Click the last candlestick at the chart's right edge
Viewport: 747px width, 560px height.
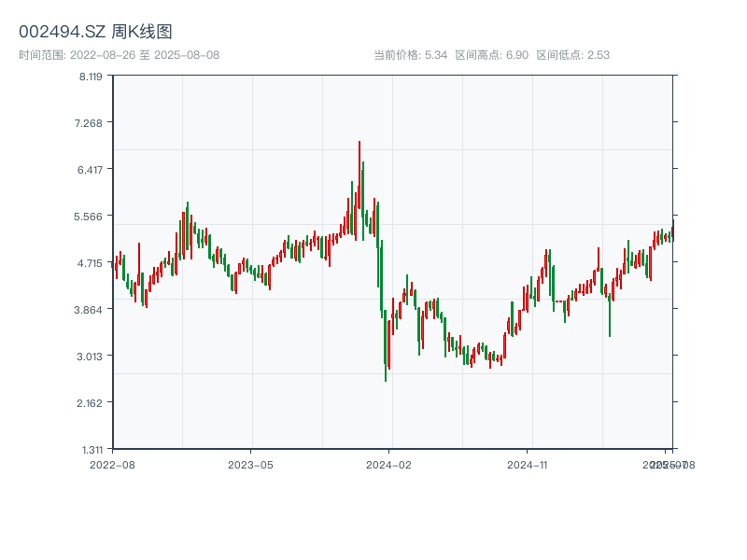[x=671, y=231]
